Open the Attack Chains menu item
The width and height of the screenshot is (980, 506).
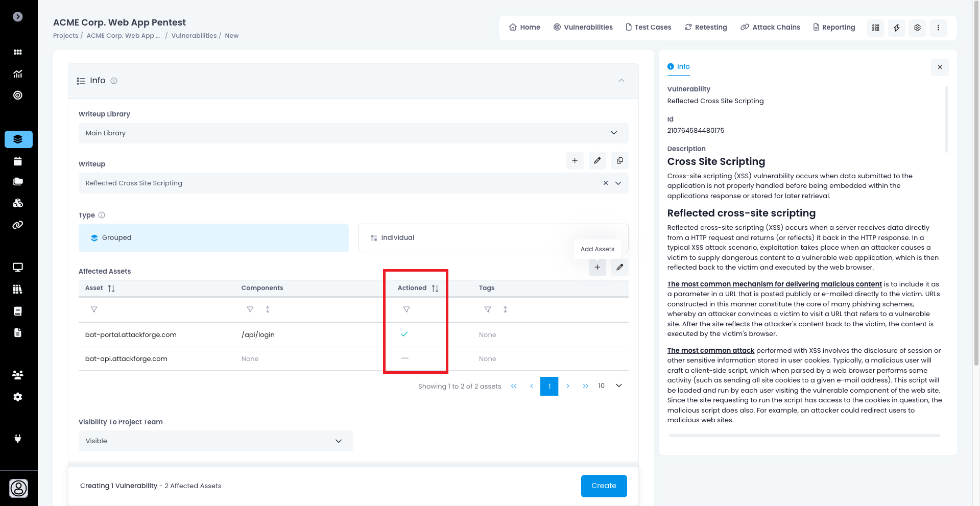[x=770, y=28]
